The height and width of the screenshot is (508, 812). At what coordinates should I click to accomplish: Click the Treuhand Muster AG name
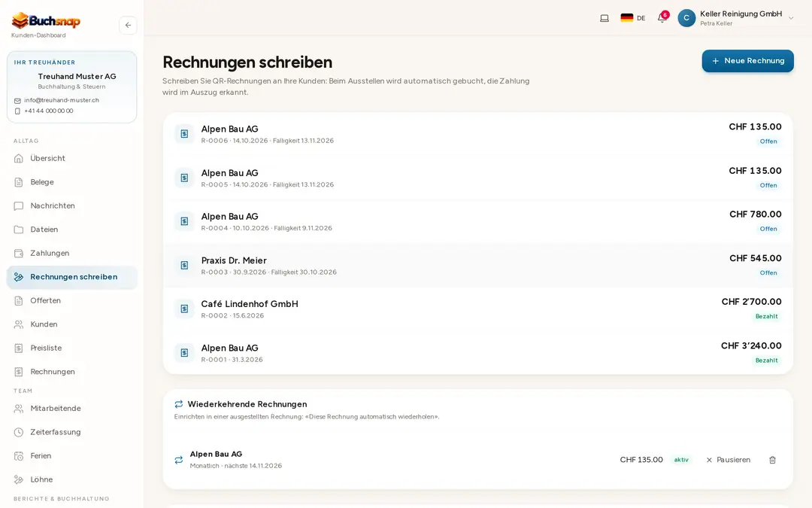click(x=77, y=76)
